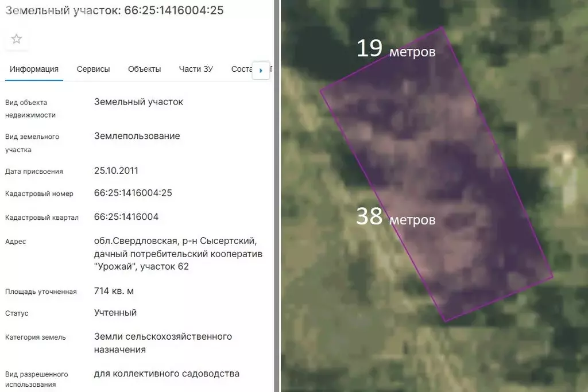Click the 19 метров width label
Image resolution: width=588 pixels, height=392 pixels.
(x=396, y=49)
